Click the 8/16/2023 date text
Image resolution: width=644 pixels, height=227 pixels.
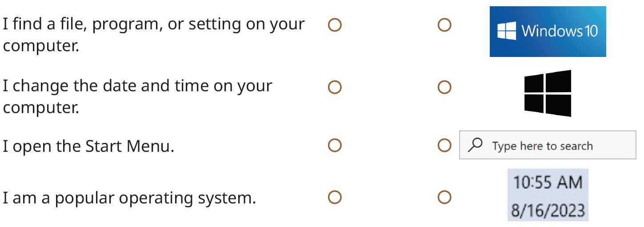pos(548,209)
